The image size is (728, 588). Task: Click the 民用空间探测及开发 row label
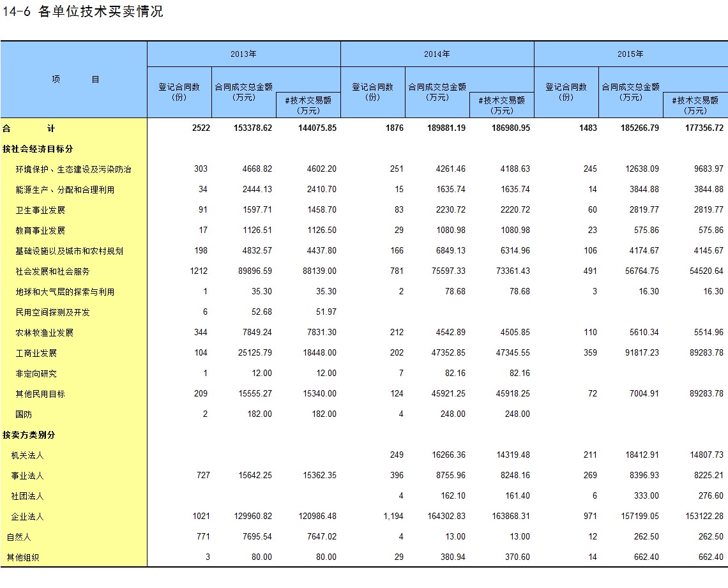(52, 312)
